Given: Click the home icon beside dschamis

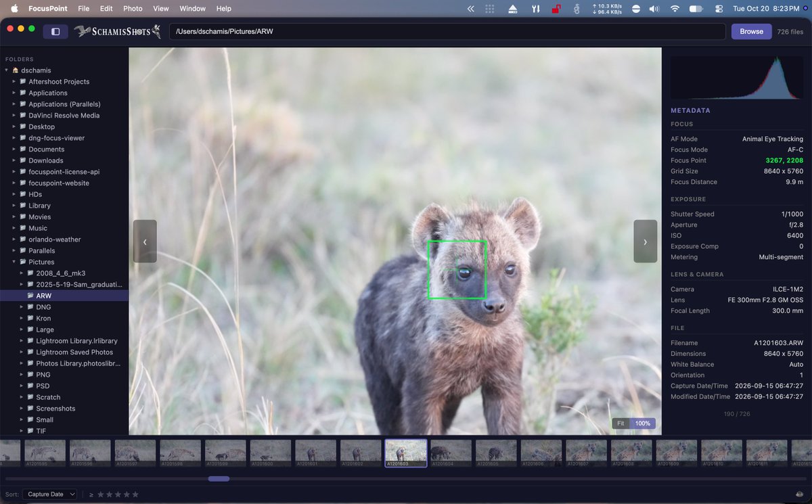Looking at the screenshot, I should (x=15, y=70).
